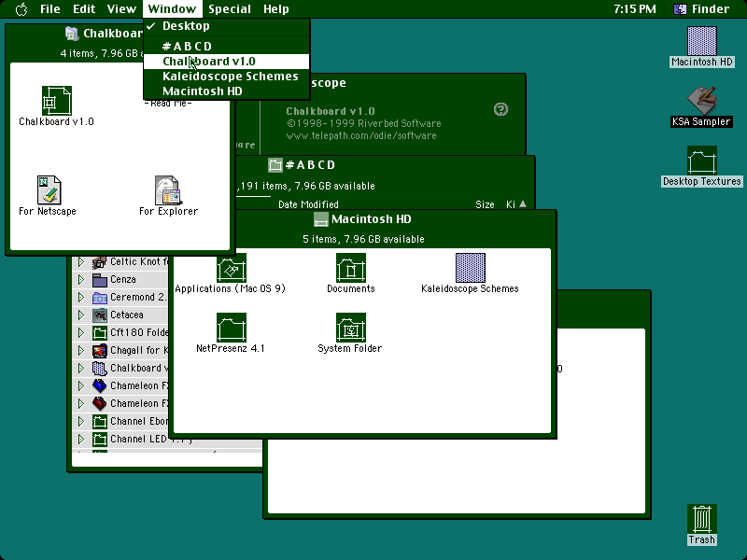This screenshot has height=560, width=747.
Task: Expand the Cetacea row disclosure triangle
Action: coord(81,315)
